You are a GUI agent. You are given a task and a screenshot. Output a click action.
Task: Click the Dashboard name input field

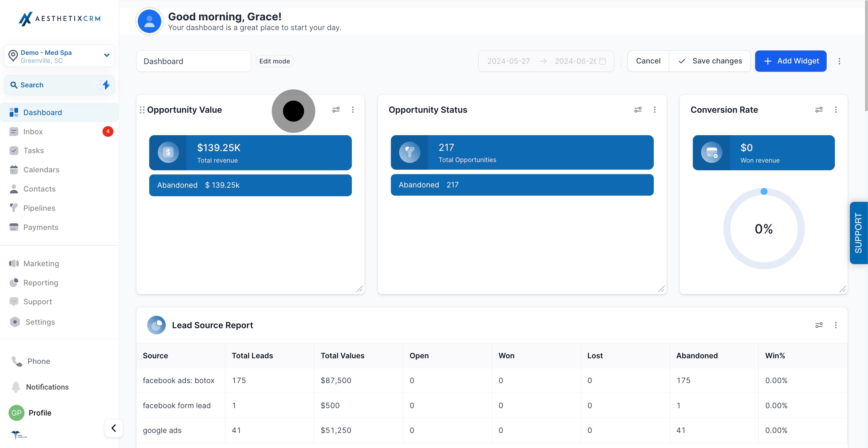pyautogui.click(x=194, y=61)
